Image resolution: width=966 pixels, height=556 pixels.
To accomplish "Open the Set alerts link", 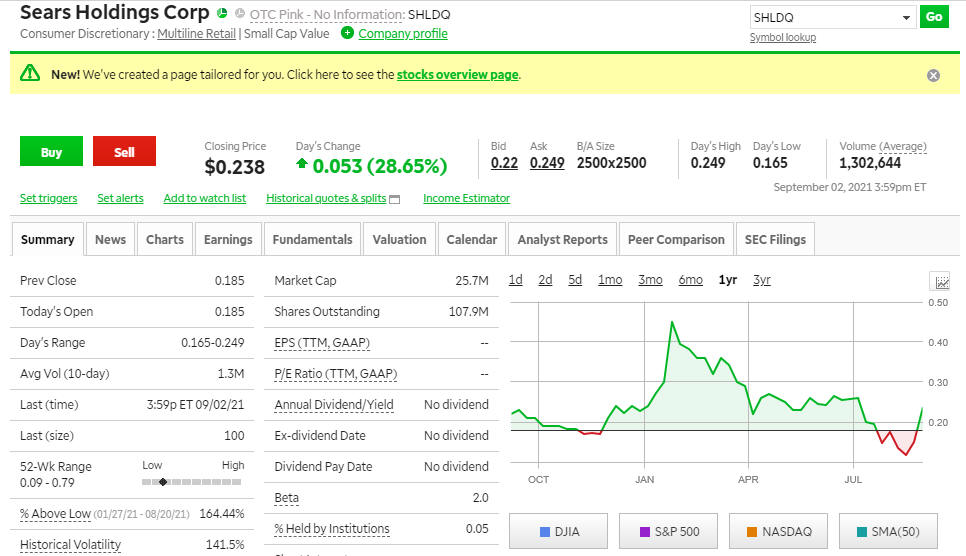I will 120,198.
